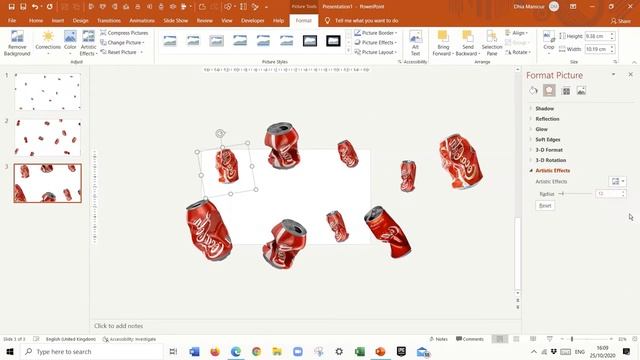The image size is (640, 360).
Task: Open the Home tab
Action: coord(36,20)
